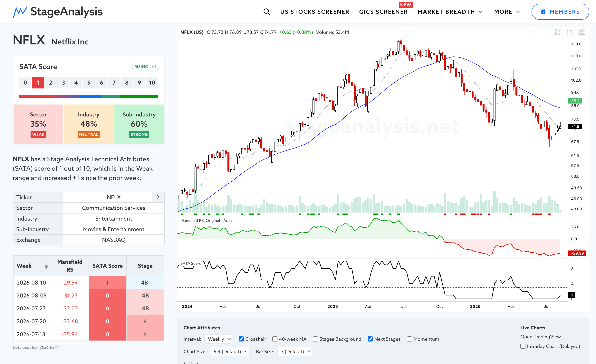Expand the More menu
This screenshot has height=364, width=596.
(x=507, y=12)
